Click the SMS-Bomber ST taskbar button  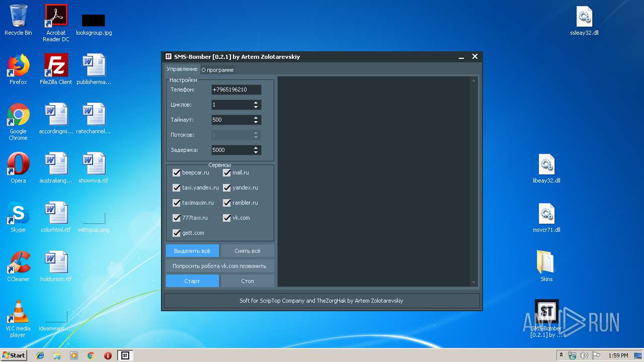pyautogui.click(x=125, y=355)
